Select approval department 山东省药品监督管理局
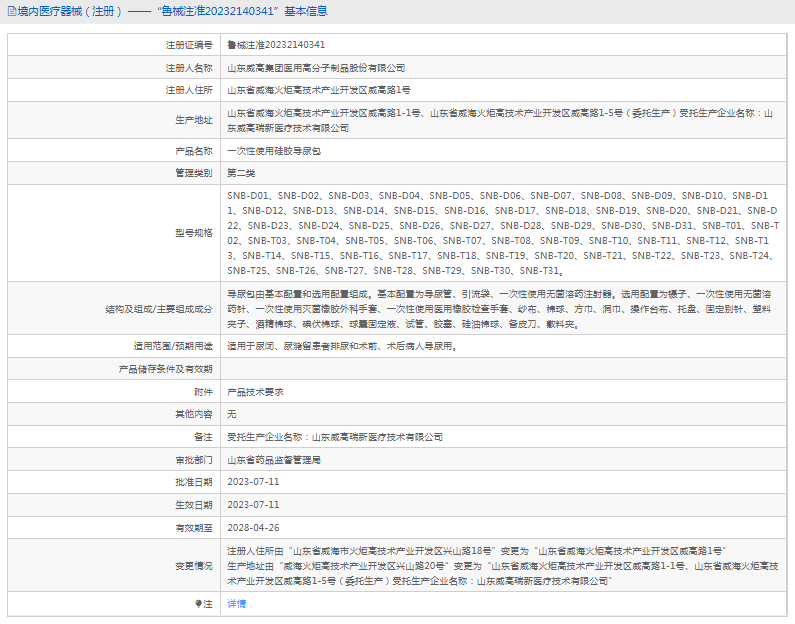This screenshot has width=795, height=624. [x=274, y=460]
